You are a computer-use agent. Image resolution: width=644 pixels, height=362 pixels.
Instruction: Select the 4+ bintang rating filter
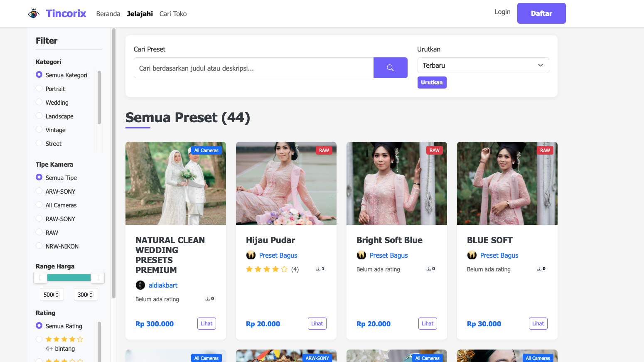[39, 339]
